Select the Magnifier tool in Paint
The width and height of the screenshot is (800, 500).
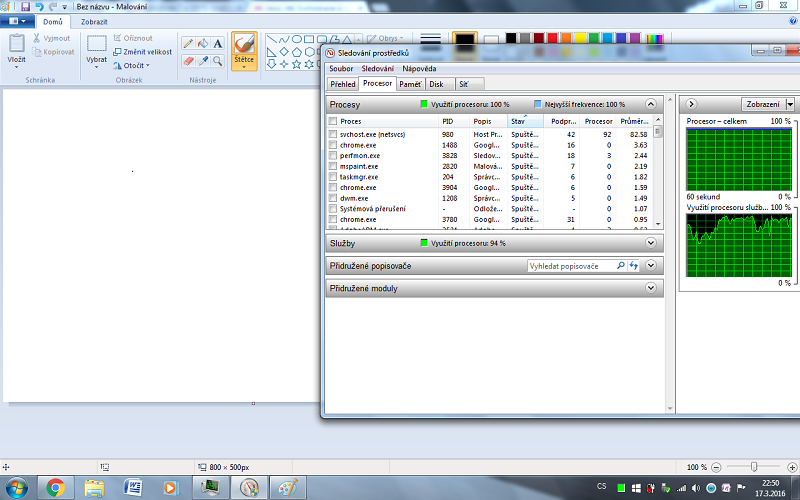pos(218,61)
